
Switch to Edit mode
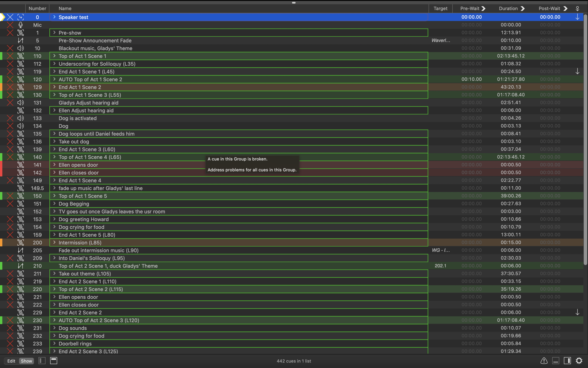click(11, 361)
